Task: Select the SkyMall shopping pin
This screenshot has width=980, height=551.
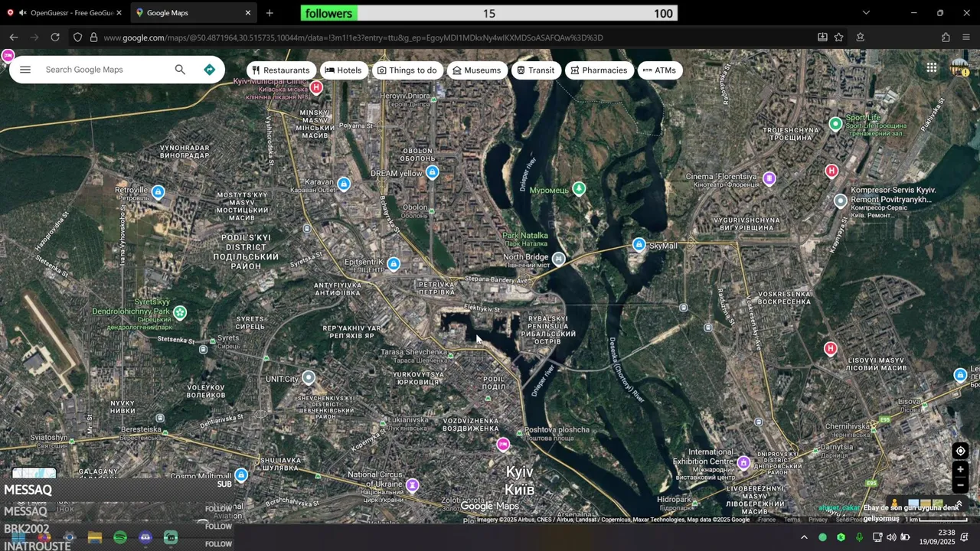Action: (639, 244)
